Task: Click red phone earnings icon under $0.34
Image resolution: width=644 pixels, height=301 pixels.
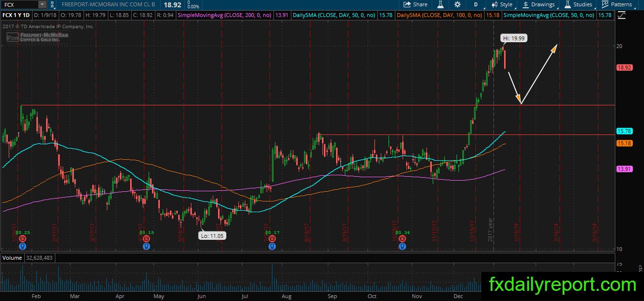Action: (x=402, y=239)
